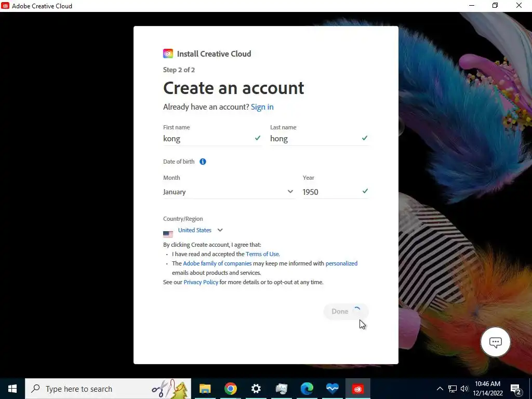
Task: Minimize the Adobe Creative Cloud window
Action: tap(472, 6)
